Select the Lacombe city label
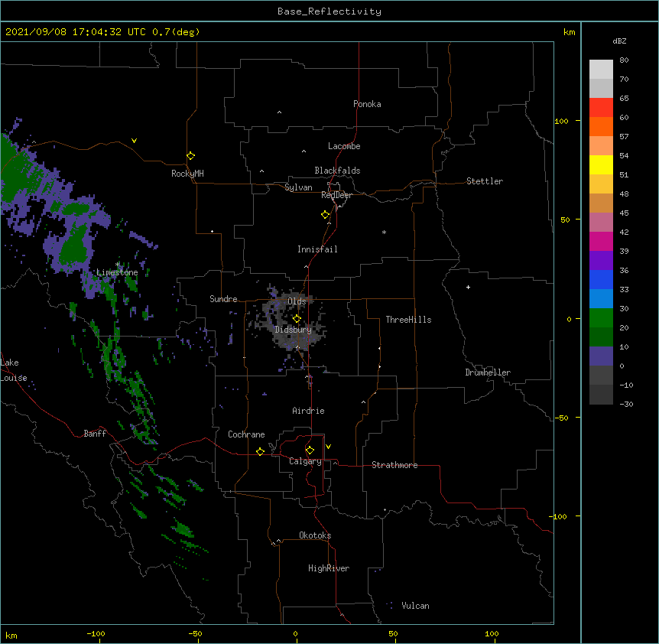This screenshot has width=659, height=644. click(344, 146)
